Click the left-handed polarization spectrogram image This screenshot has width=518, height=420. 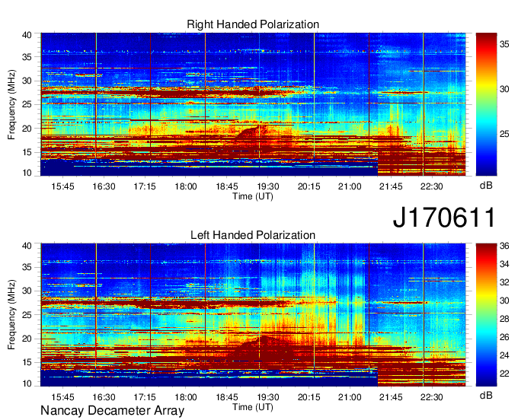click(x=253, y=315)
